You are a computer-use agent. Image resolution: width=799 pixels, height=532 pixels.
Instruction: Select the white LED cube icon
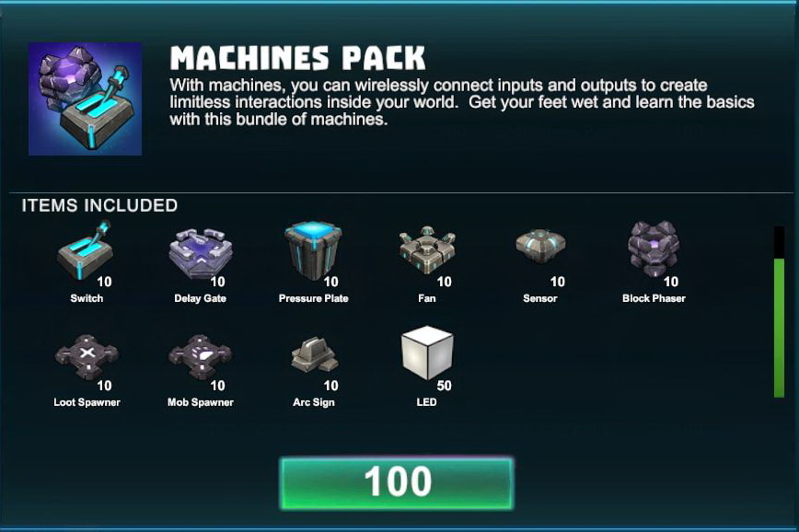tap(427, 353)
